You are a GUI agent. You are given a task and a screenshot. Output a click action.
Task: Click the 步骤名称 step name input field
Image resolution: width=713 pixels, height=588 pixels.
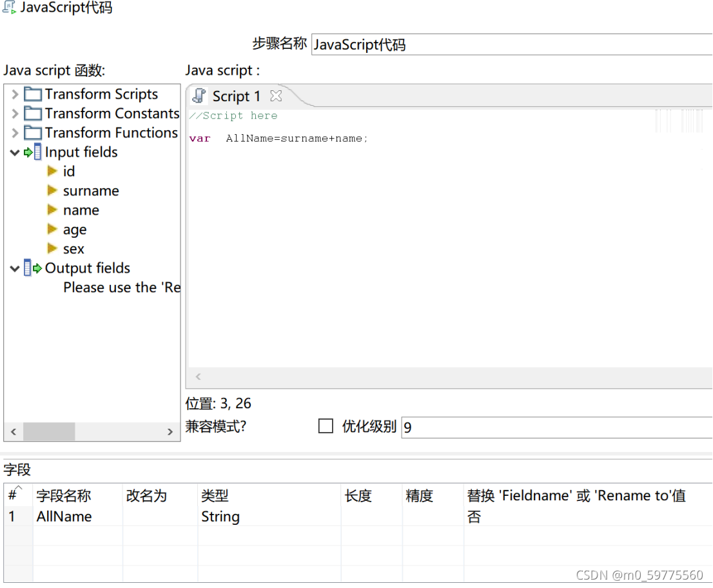[x=512, y=44]
